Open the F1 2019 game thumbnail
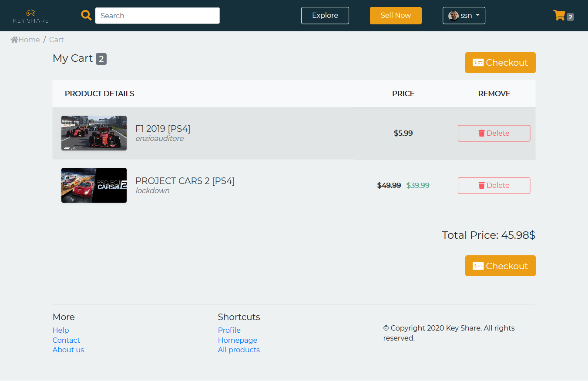This screenshot has width=588, height=381. (94, 133)
